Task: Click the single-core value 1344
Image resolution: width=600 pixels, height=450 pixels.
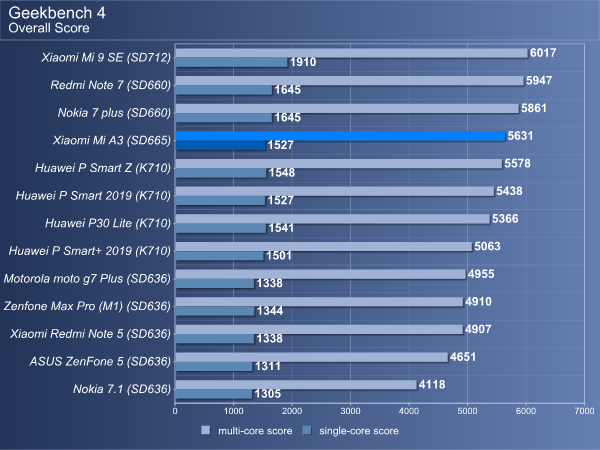Action: (x=270, y=311)
